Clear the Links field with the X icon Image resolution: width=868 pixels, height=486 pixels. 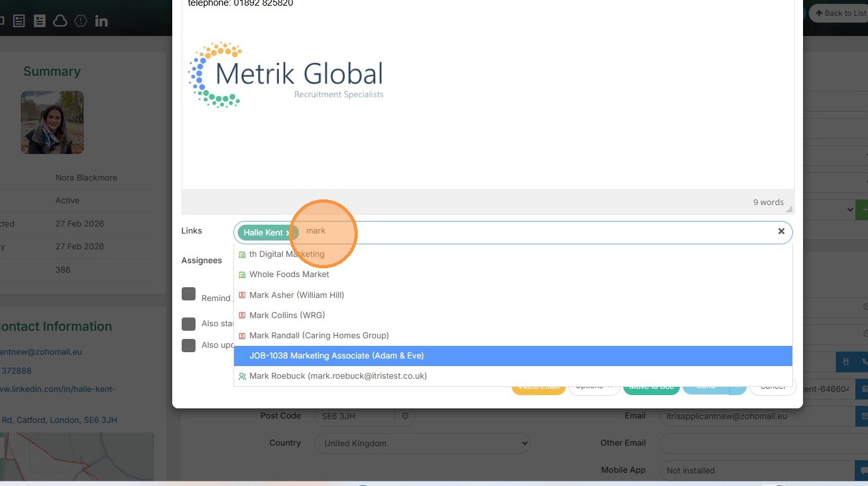(781, 232)
